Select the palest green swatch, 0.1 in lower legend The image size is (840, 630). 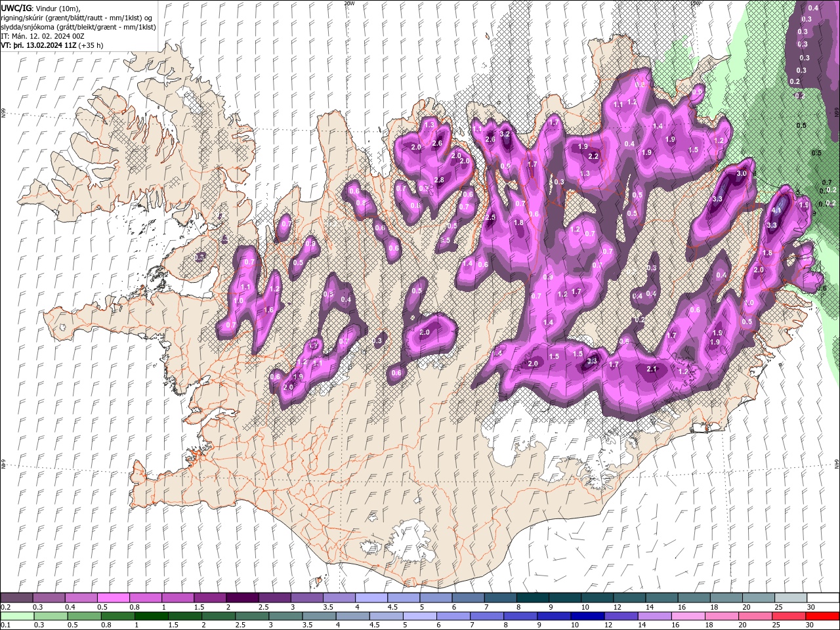click(x=17, y=616)
